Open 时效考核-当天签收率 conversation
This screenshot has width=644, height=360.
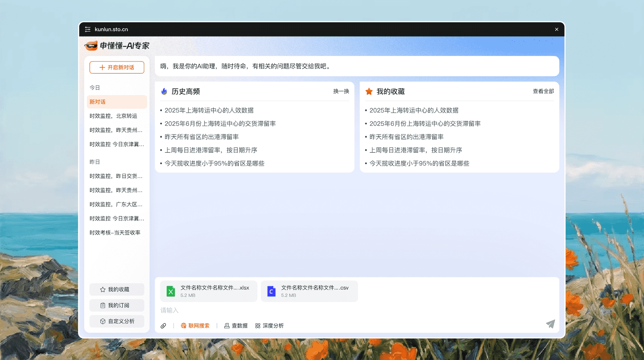(115, 232)
